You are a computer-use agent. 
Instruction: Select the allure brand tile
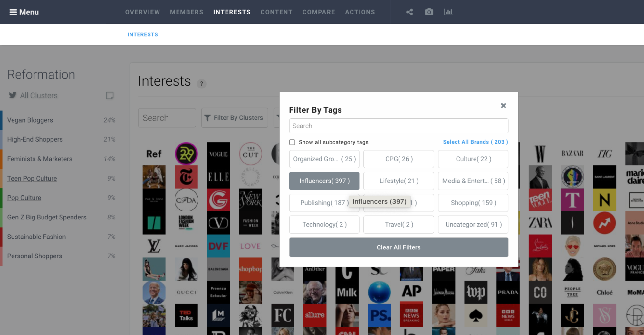[315, 315]
